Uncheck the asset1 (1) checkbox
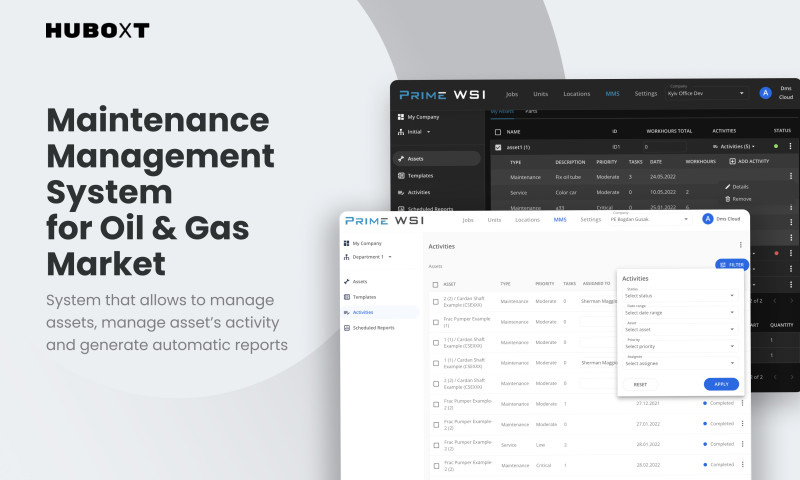 498,147
